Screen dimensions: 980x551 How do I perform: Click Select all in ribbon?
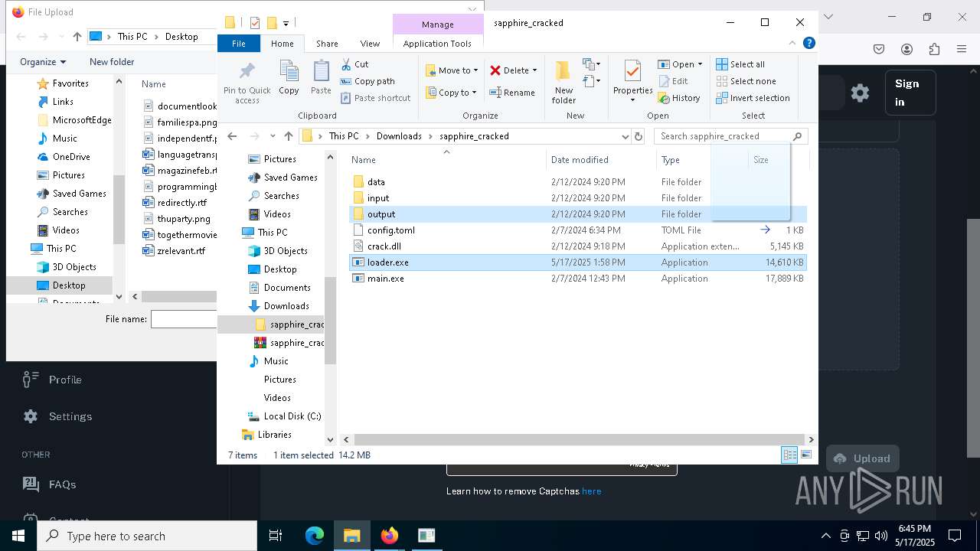(x=740, y=64)
